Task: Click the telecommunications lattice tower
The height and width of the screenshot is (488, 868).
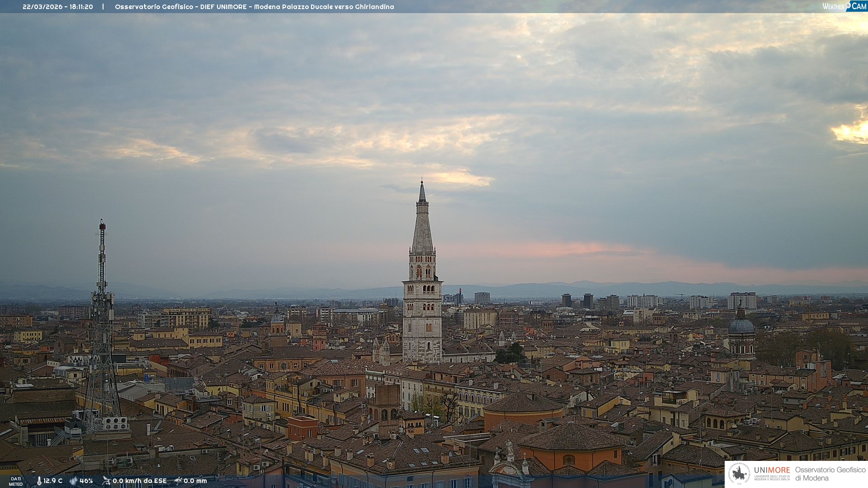Action: (102, 334)
